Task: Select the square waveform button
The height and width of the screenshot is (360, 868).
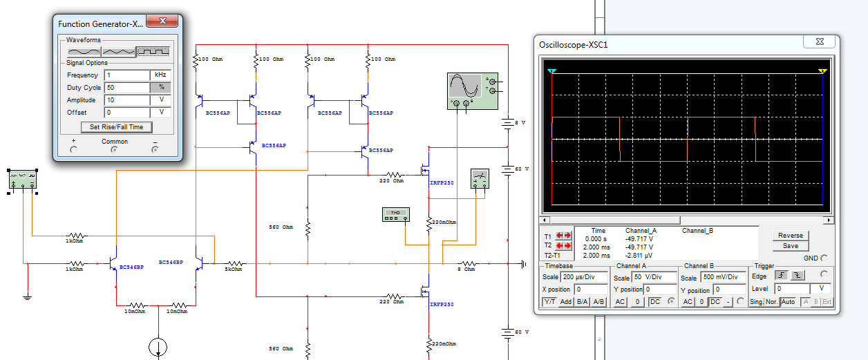Action: coord(153,51)
